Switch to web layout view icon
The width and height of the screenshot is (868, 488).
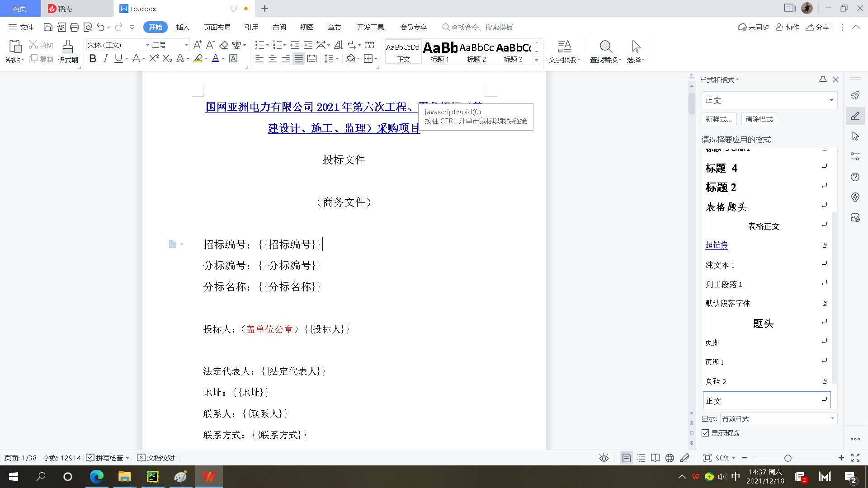pos(670,458)
